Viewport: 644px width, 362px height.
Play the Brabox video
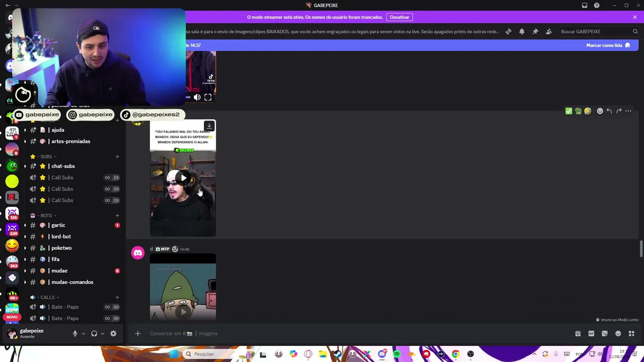click(x=183, y=178)
